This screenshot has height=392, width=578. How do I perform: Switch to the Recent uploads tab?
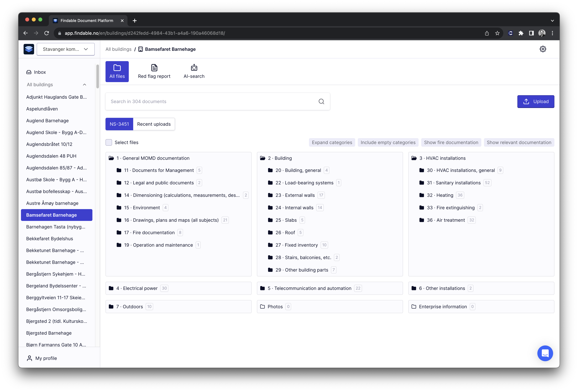tap(154, 124)
